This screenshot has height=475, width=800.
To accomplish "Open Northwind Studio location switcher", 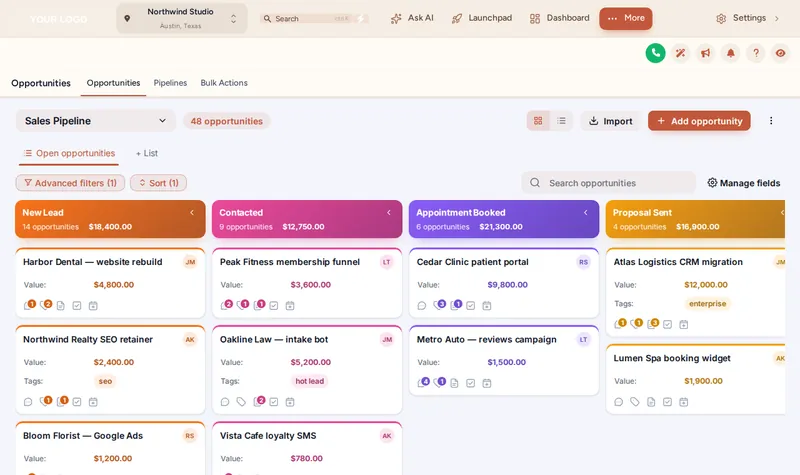I will tap(182, 18).
